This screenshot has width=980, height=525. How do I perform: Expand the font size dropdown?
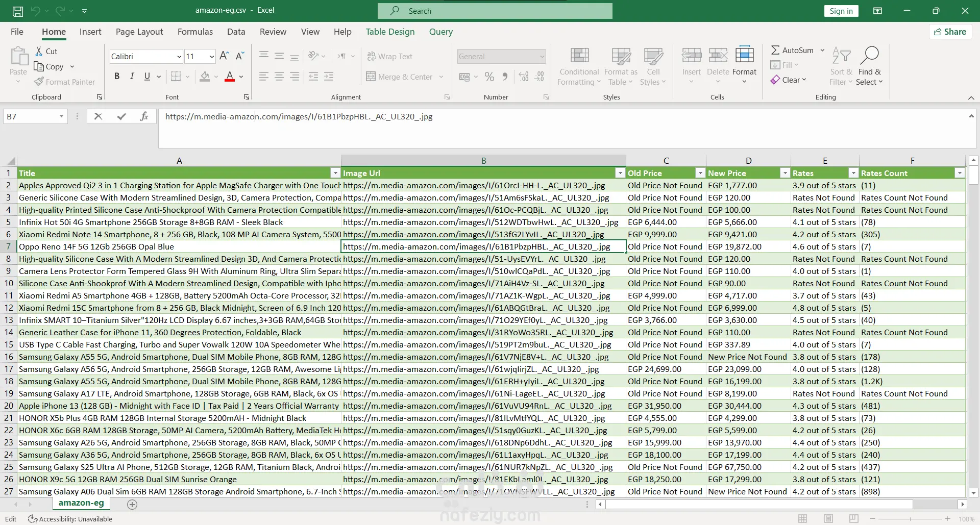coord(211,56)
